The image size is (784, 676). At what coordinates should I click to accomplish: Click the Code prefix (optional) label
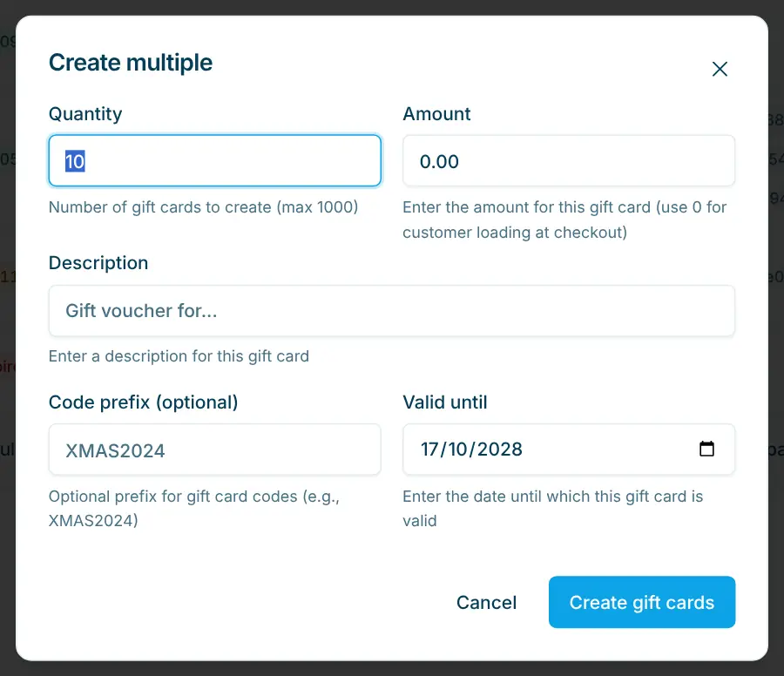coord(144,402)
